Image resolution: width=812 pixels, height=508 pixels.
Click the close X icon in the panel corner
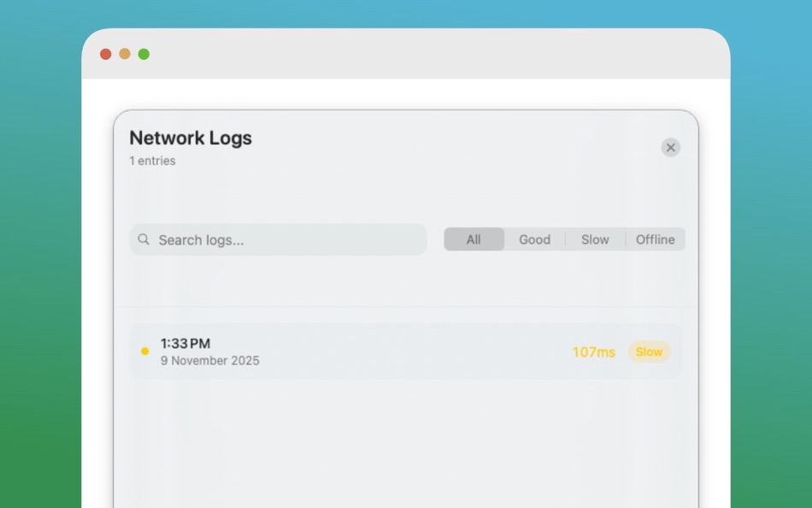(x=670, y=147)
